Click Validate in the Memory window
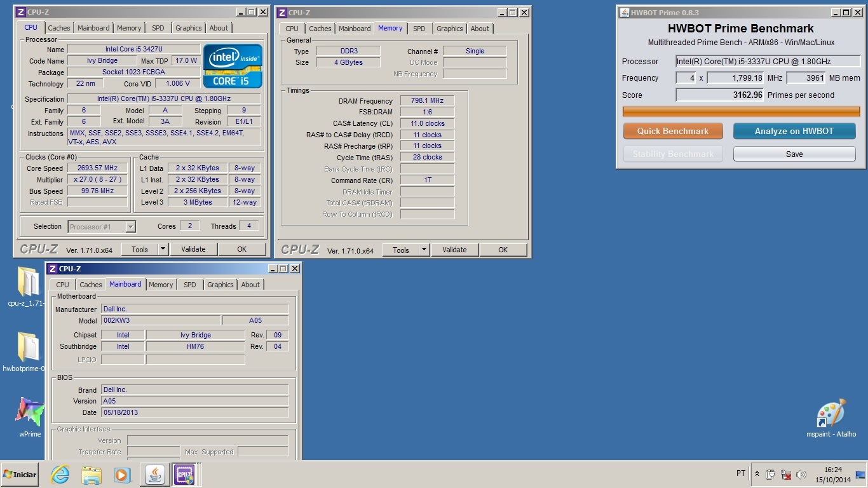This screenshot has height=488, width=868. 454,250
